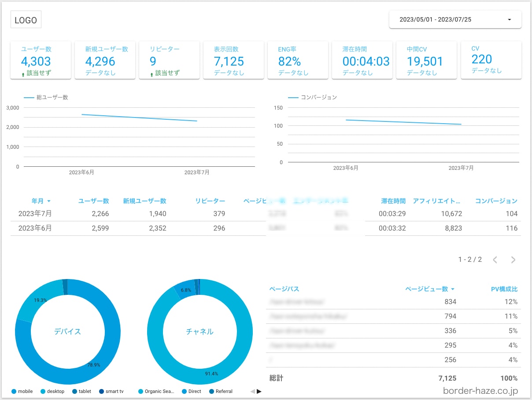Open the 2023/05/01 - 2023/07/25 date range dropdown
This screenshot has width=532, height=400.
click(x=455, y=19)
